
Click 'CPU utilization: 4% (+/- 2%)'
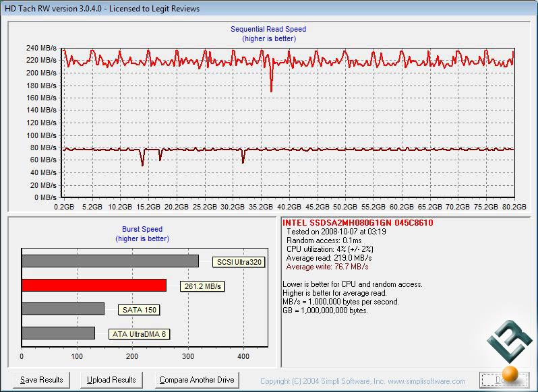click(x=330, y=249)
